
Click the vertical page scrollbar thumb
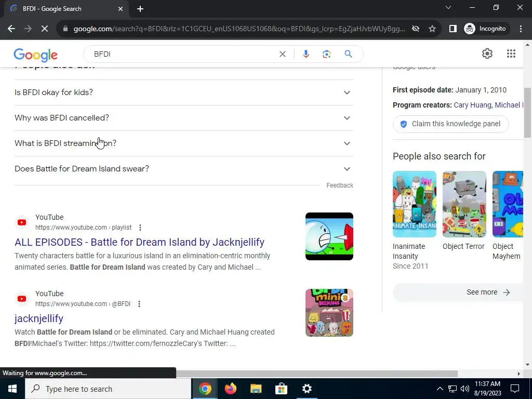click(527, 113)
